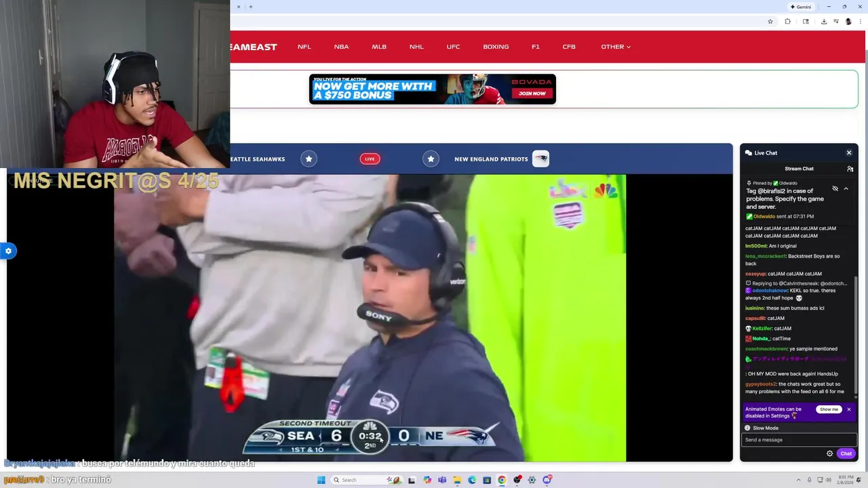Favorite the New England Patriots with its star
The height and width of the screenshot is (488, 868).
(431, 159)
